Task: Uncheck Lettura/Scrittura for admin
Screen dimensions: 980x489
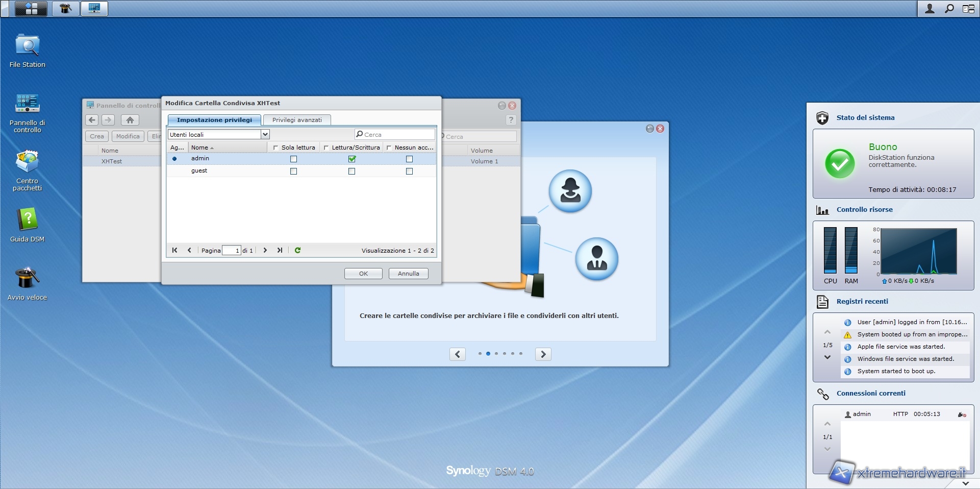Action: tap(351, 159)
